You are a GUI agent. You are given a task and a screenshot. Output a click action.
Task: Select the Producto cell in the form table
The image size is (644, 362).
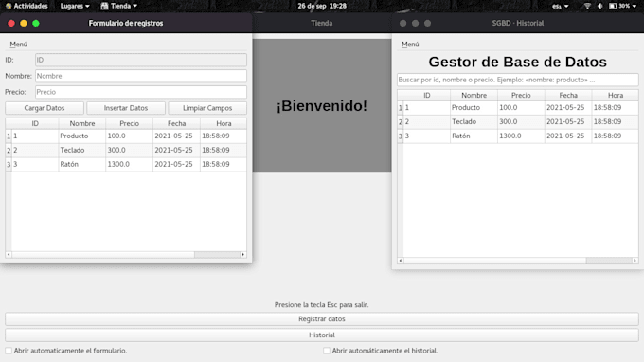click(82, 136)
